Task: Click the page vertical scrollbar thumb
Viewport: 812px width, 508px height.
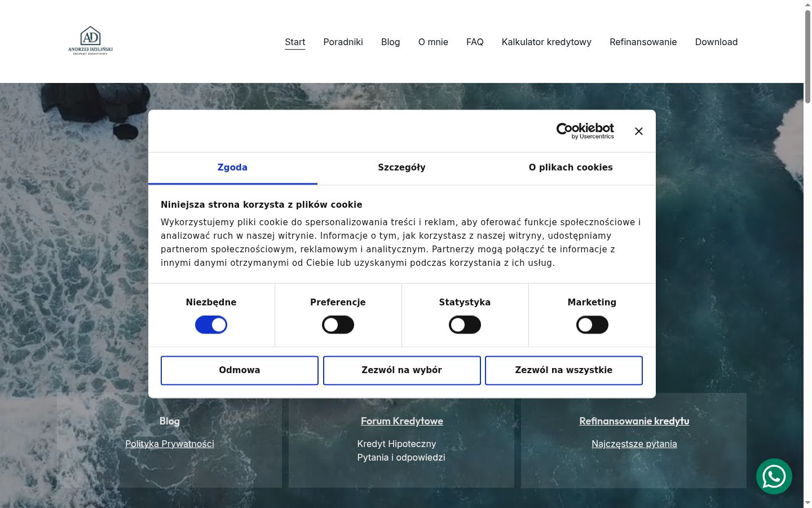Action: click(x=807, y=56)
